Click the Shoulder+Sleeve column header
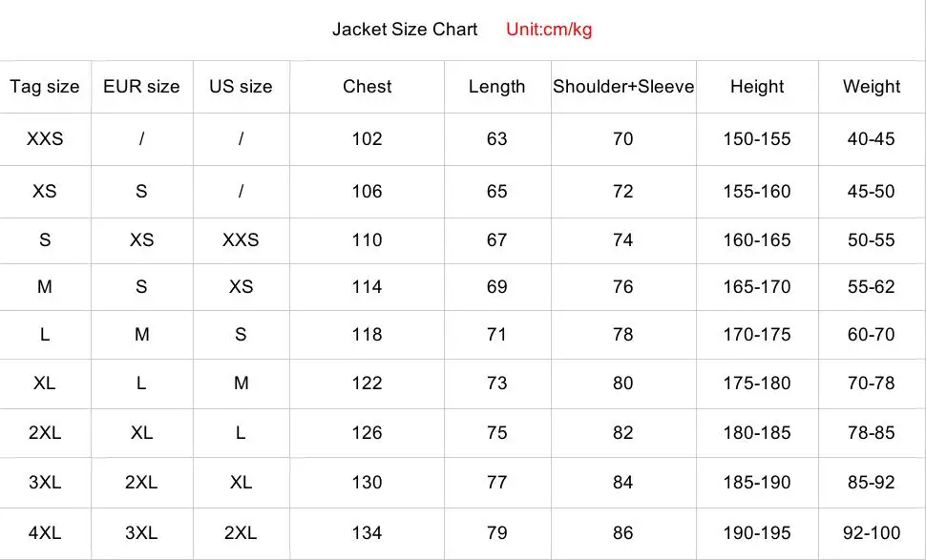This screenshot has width=926, height=560. (623, 87)
